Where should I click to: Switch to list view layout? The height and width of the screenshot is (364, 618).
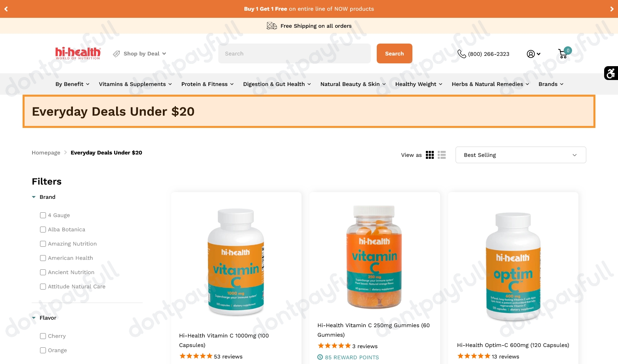[x=442, y=155]
